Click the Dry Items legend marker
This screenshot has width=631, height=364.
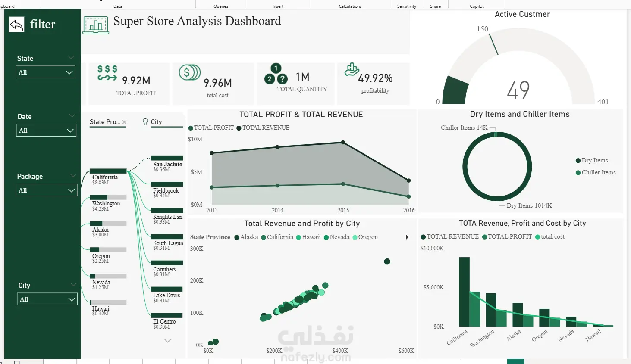578,161
